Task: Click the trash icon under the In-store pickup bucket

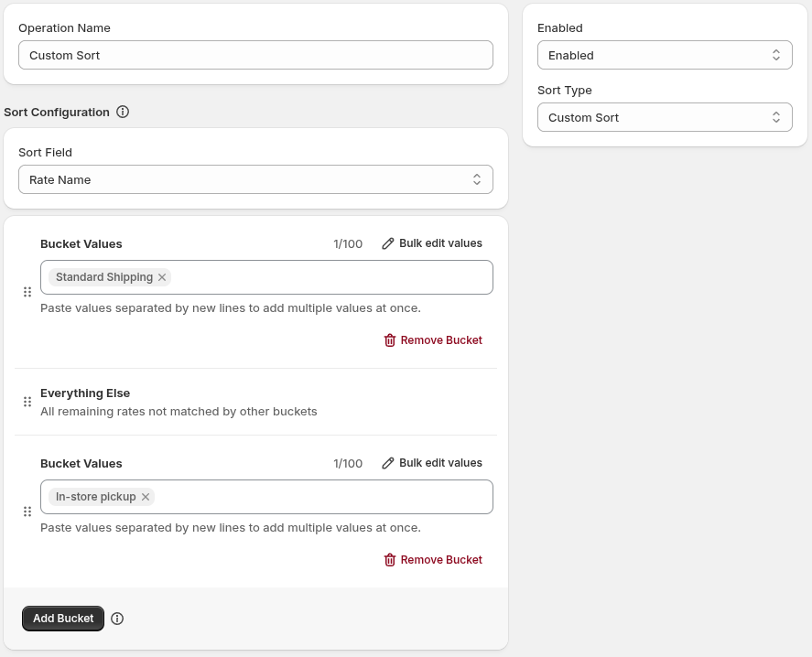Action: click(x=390, y=560)
